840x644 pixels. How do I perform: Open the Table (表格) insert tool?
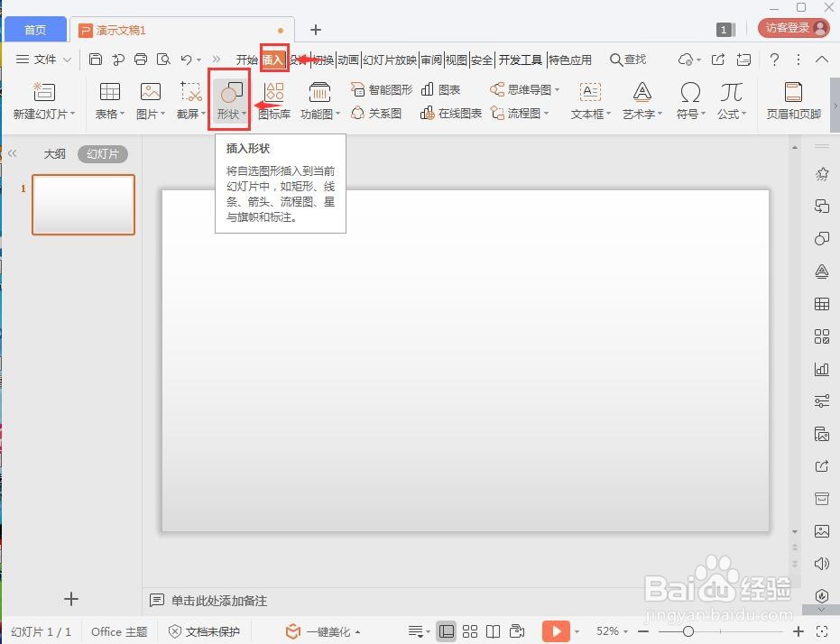[x=110, y=92]
